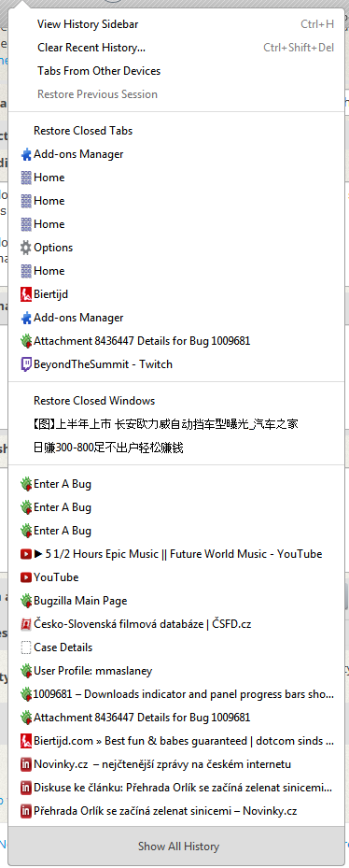Click the Twitch icon for BeyondTheSummit

[26, 364]
